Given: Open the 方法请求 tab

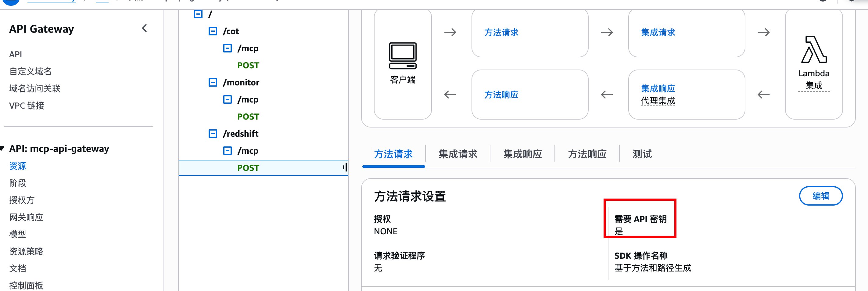Looking at the screenshot, I should coord(393,154).
